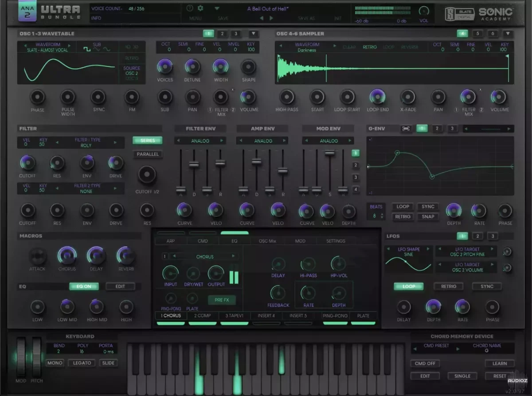This screenshot has height=396, width=532.
Task: Switch to the SETTINGS tab
Action: tap(336, 241)
